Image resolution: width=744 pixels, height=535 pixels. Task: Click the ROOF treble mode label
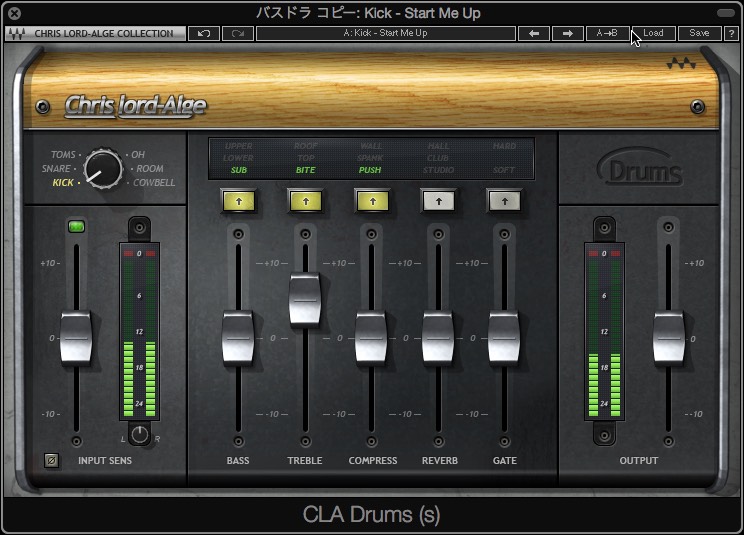click(306, 146)
